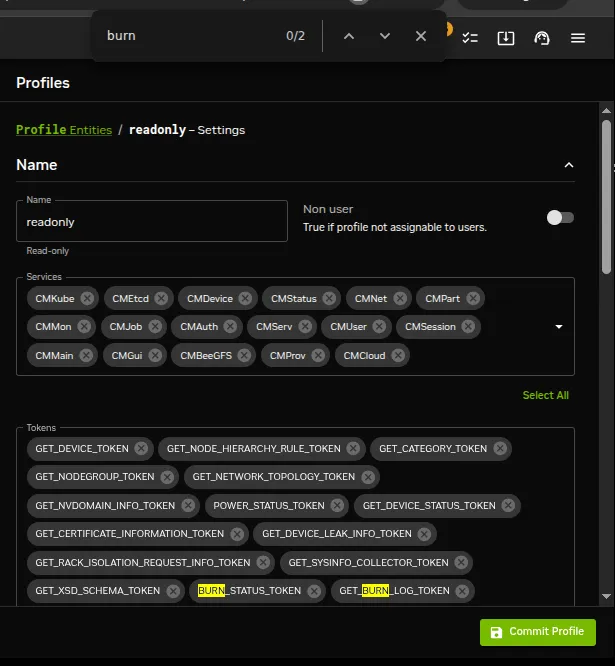Viewport: 615px width, 666px height.
Task: Click the Profiles page heading
Action: [x=43, y=83]
